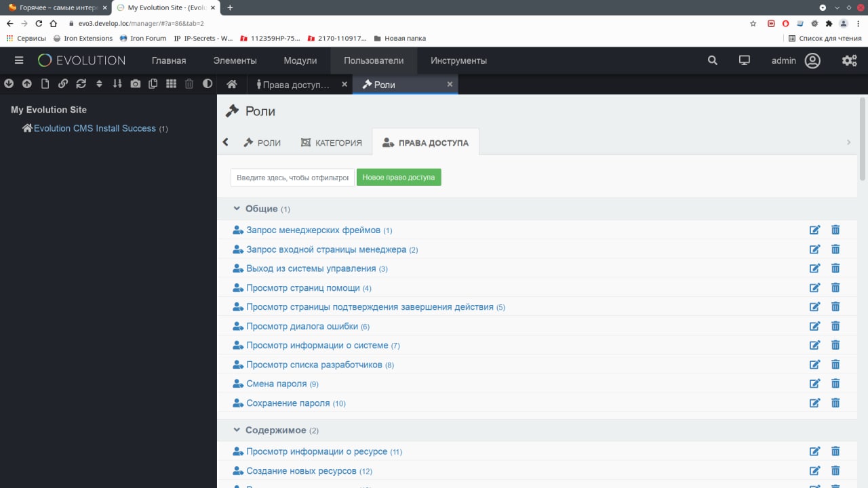Screen dimensions: 868x488
Task: Open 'Запрос входной страницы менеджера' link
Action: tap(326, 249)
